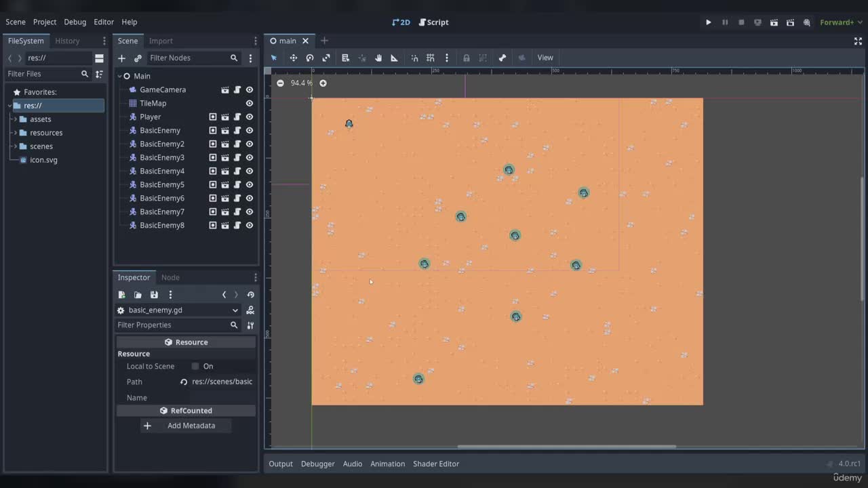
Task: Open GameCamera attached script icon
Action: 237,89
